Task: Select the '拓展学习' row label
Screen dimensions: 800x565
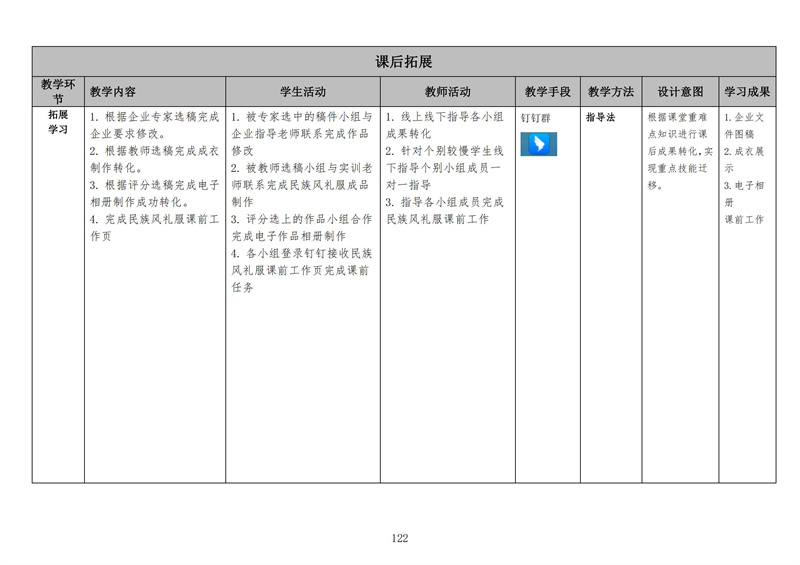Action: (58, 121)
